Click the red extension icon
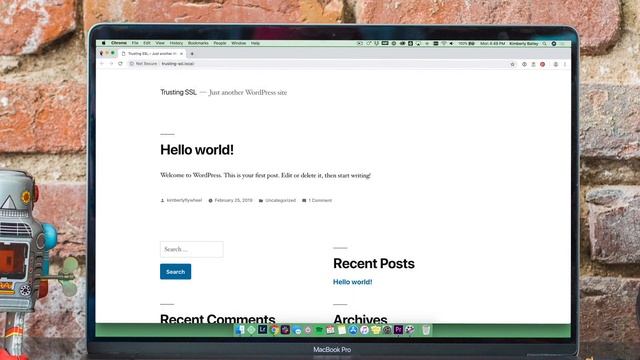Image resolution: width=640 pixels, height=360 pixels. pyautogui.click(x=542, y=64)
